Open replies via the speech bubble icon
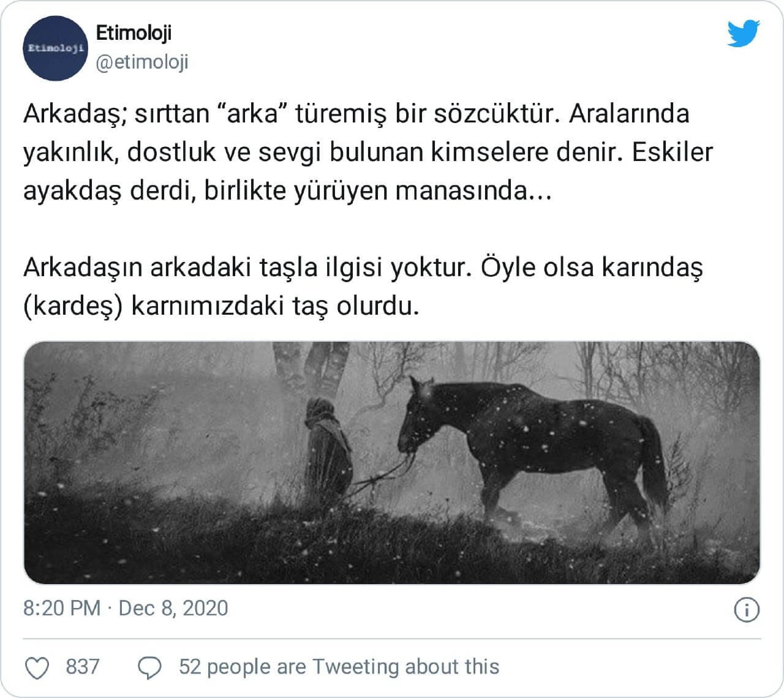Screen dimensions: 784x698 click(150, 667)
